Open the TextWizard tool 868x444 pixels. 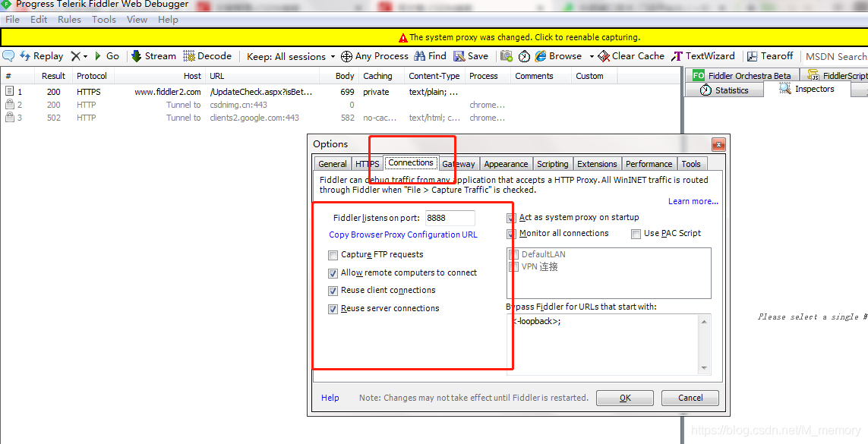click(x=703, y=56)
